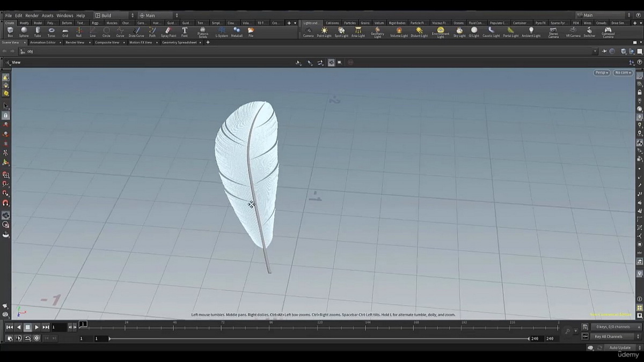Add an Environment Light
The image size is (644, 362).
pos(441,33)
